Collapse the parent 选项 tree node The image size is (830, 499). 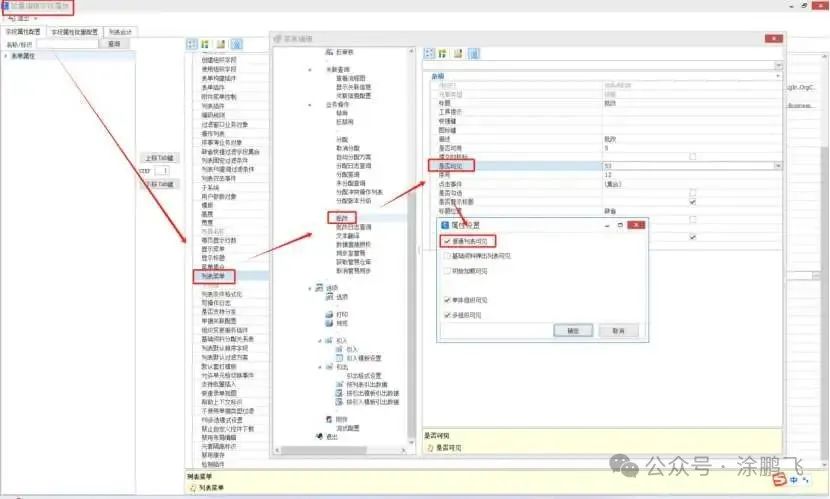(x=310, y=288)
